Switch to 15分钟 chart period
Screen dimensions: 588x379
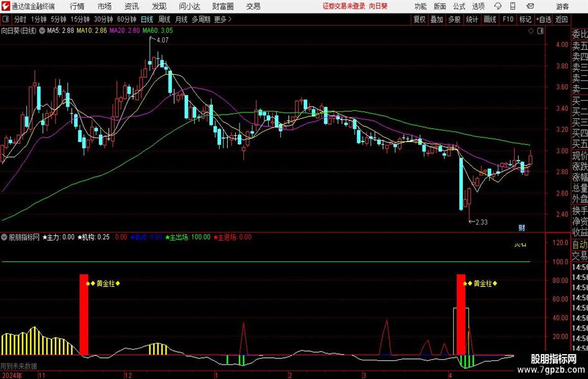pyautogui.click(x=80, y=19)
